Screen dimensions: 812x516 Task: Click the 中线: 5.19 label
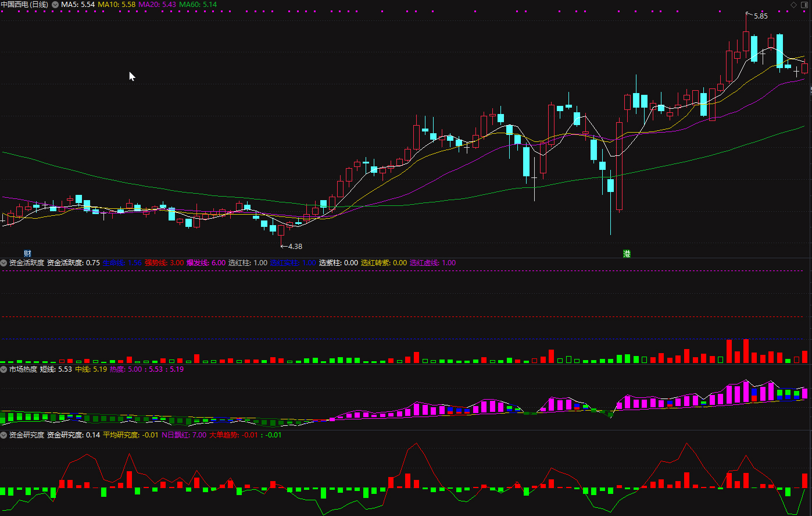(x=91, y=369)
